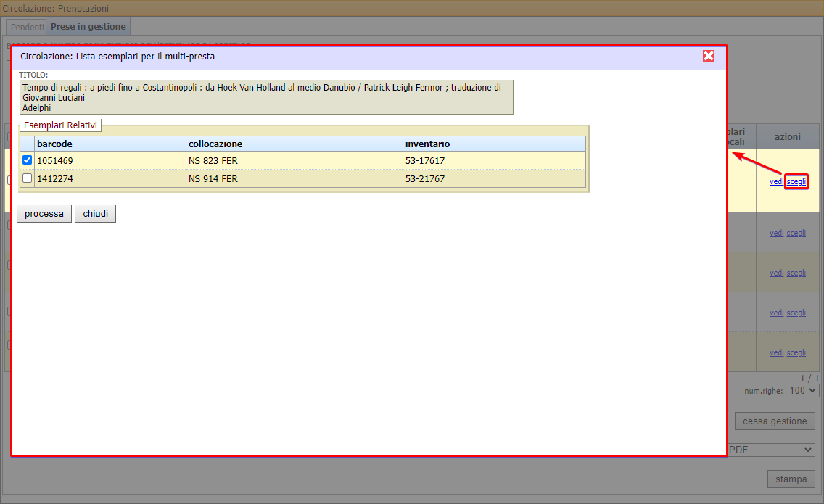Viewport: 824px width, 504px height.
Task: Toggle the checkbox in the table header row
Action: [27, 143]
